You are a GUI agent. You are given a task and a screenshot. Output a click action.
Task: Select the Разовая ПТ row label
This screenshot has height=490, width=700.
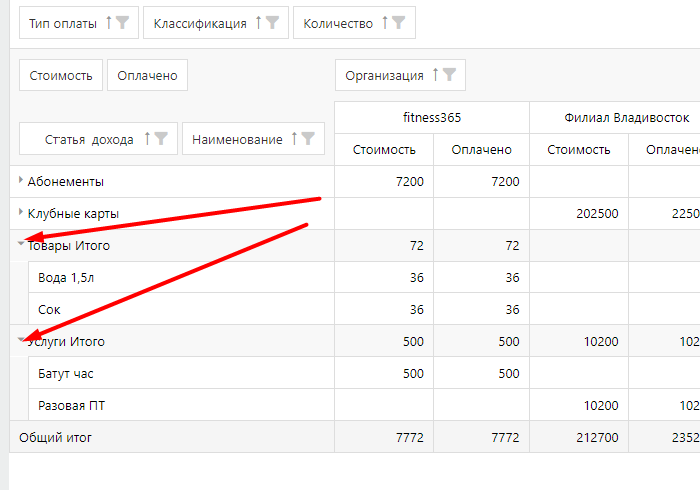(x=71, y=406)
